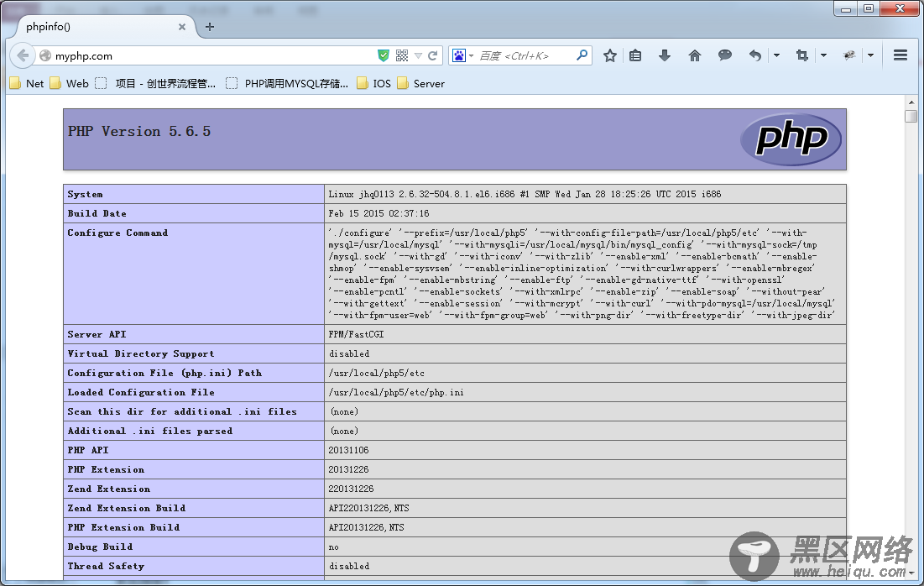Click the toolbar icon left of the last dropdown arrow

[849, 55]
